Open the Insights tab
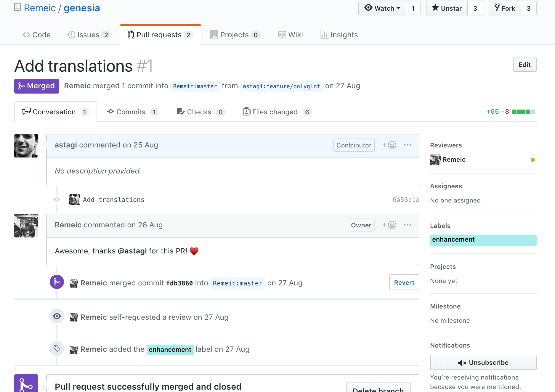The image size is (555, 392). [x=339, y=35]
